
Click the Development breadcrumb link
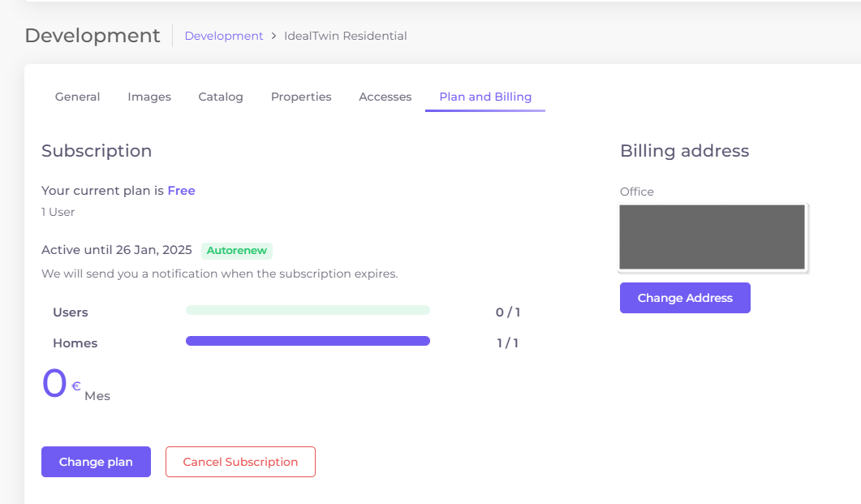224,36
